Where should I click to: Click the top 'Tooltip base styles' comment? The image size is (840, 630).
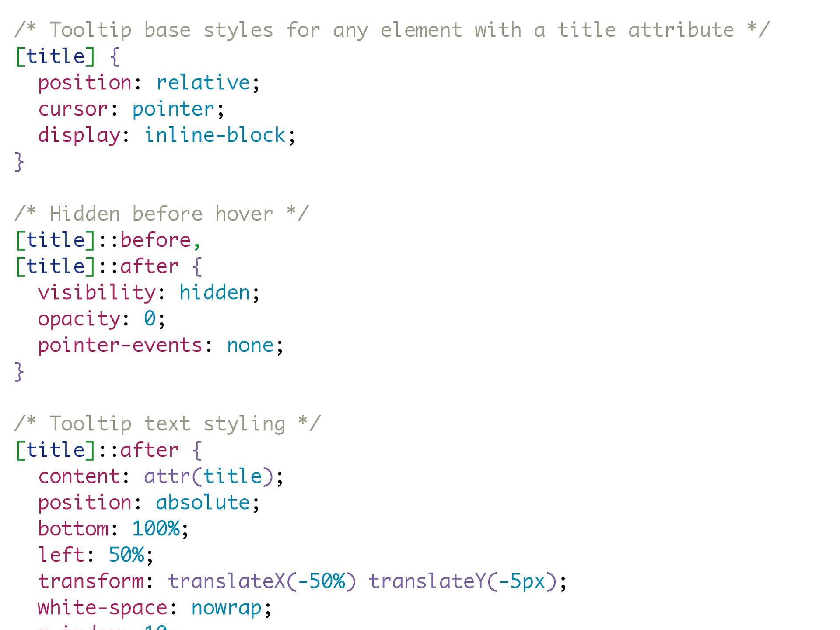(x=392, y=30)
